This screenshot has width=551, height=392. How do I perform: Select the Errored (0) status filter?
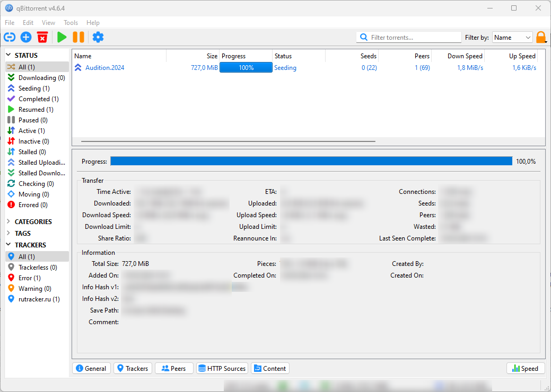click(37, 204)
